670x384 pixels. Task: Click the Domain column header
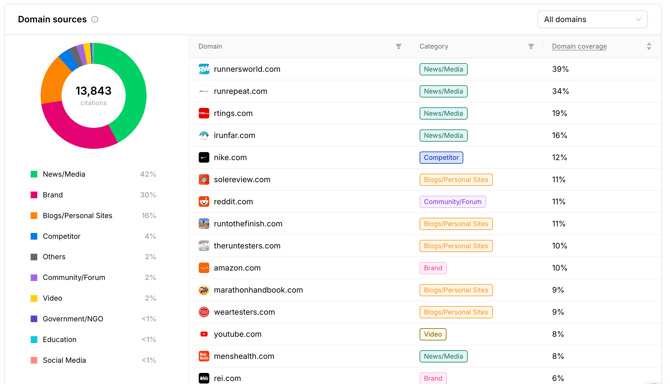point(210,46)
